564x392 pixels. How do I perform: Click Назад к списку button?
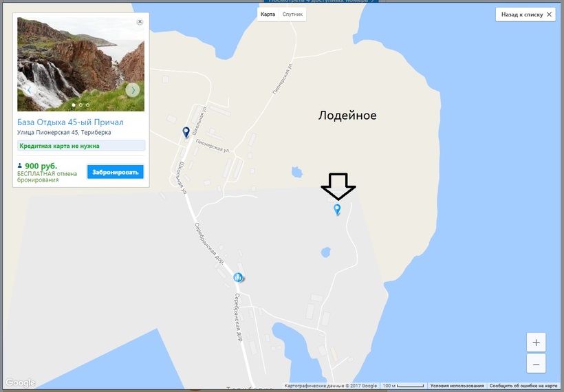525,14
